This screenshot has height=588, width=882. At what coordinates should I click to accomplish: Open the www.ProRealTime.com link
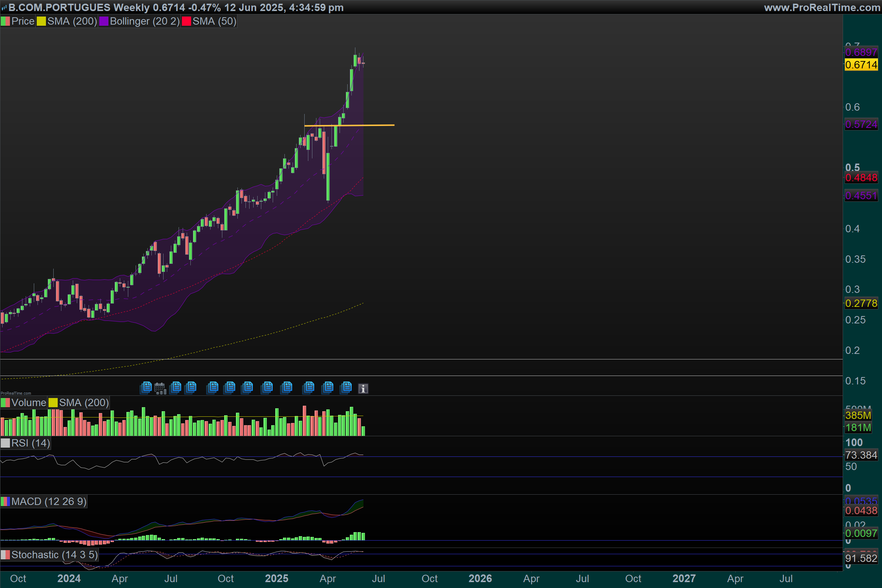[822, 7]
